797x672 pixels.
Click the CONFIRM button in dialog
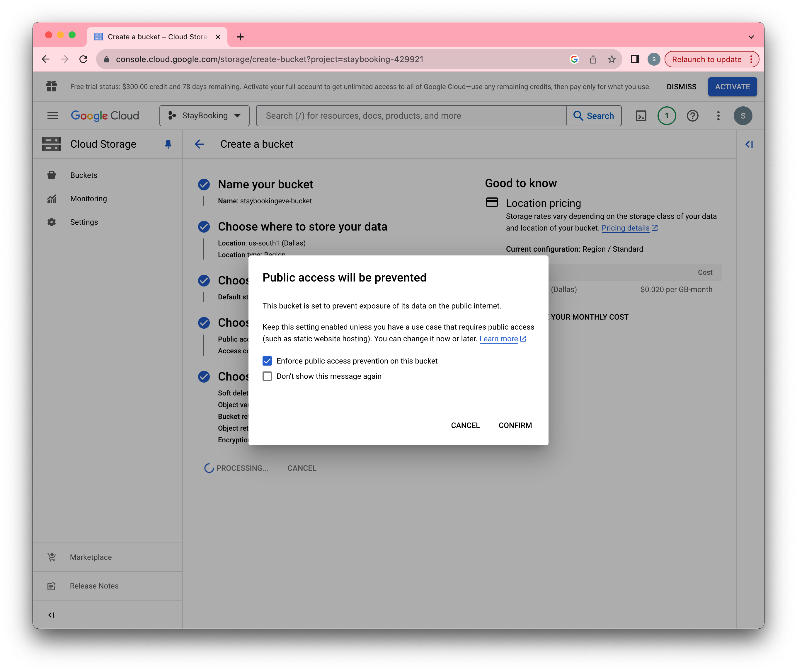pos(515,425)
